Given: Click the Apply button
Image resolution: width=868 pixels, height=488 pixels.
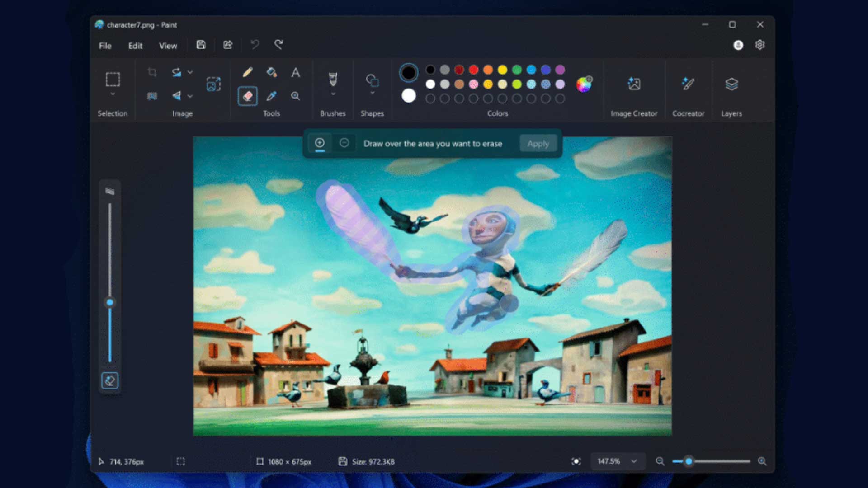Looking at the screenshot, I should pos(538,144).
